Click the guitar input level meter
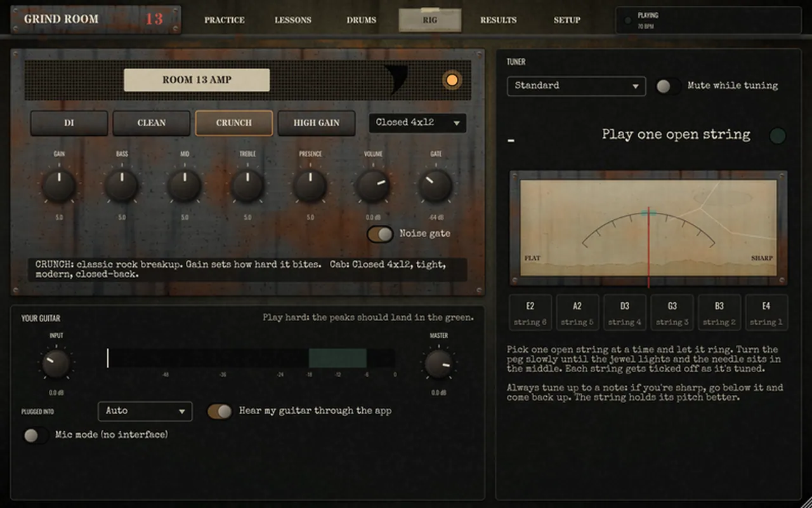This screenshot has width=812, height=508. pyautogui.click(x=251, y=358)
